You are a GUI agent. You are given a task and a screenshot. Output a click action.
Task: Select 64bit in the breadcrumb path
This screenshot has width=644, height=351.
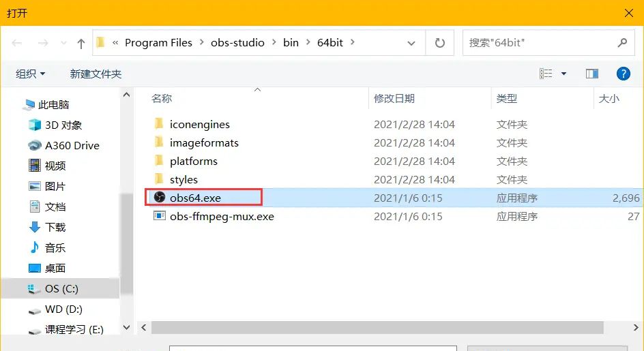(330, 43)
